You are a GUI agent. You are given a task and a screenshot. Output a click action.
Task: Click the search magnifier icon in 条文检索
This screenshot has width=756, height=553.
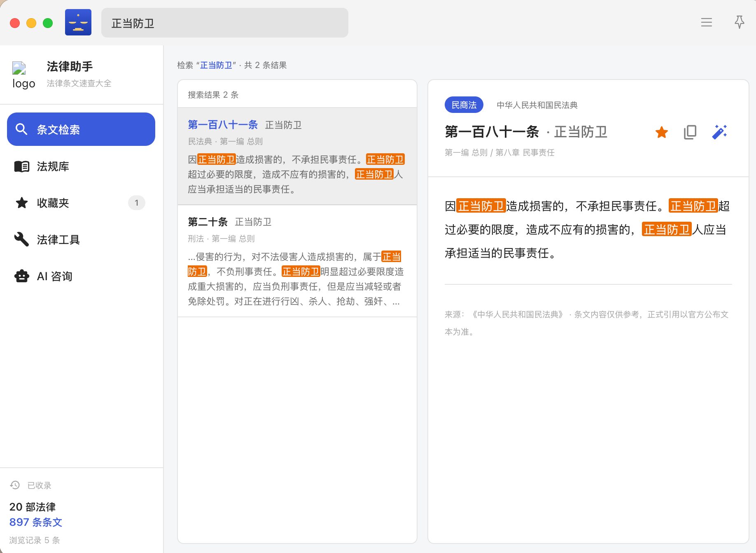[x=21, y=129]
